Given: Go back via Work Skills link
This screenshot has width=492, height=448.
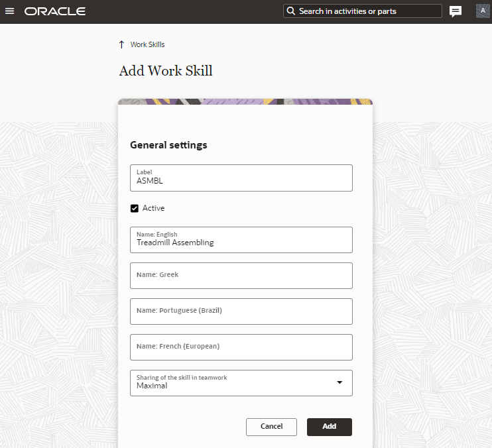Looking at the screenshot, I should tap(147, 44).
